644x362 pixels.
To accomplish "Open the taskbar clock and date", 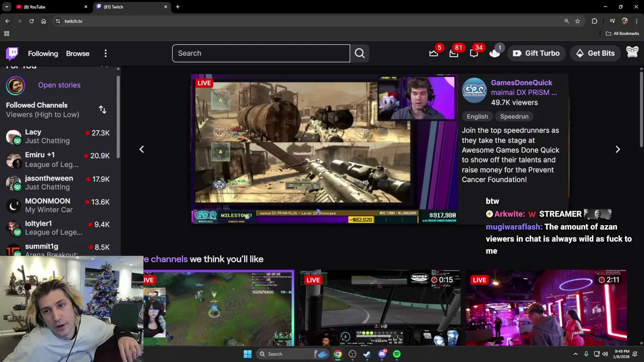I will [621, 354].
